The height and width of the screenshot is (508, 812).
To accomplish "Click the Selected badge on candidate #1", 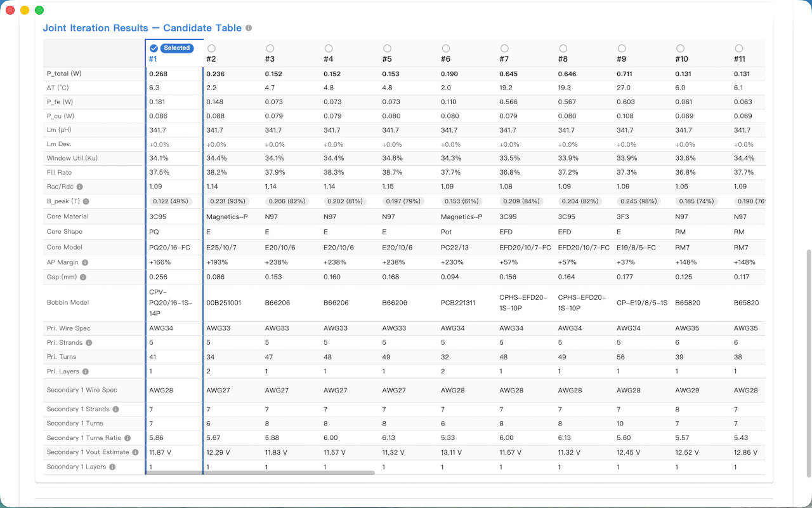I will pos(177,48).
